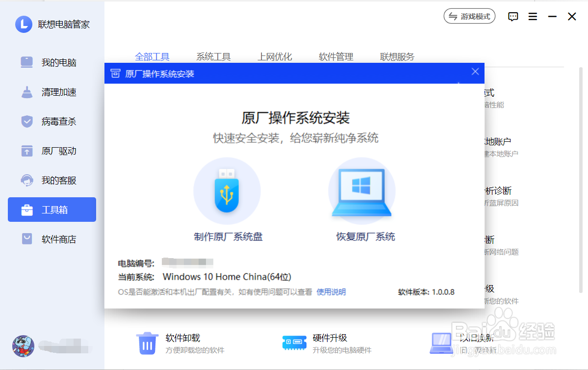
Task: Click the 工具箱 briefcase icon
Action: [x=27, y=210]
